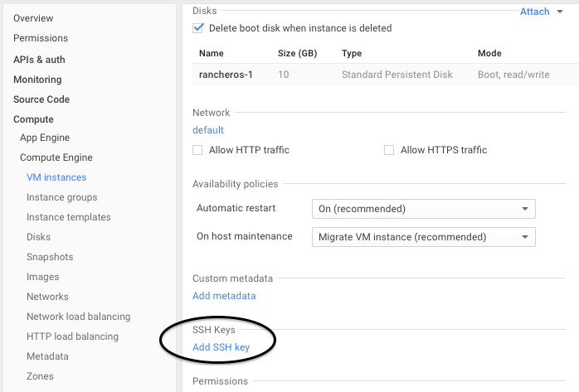Screen dimensions: 579x392
Task: Open the Automatic restart dropdown
Action: 423,209
